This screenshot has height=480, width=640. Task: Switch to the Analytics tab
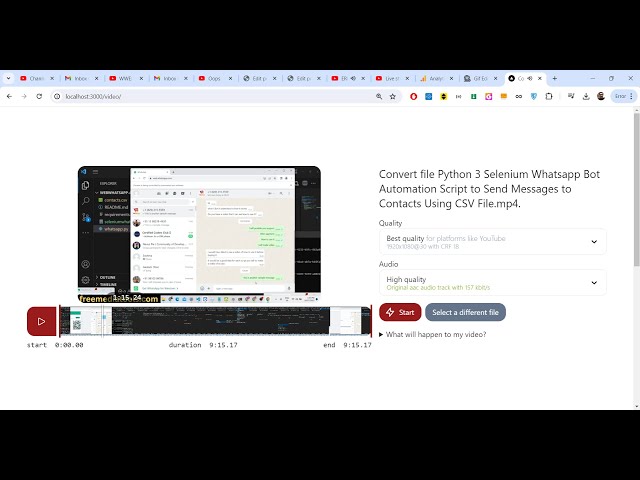point(435,78)
